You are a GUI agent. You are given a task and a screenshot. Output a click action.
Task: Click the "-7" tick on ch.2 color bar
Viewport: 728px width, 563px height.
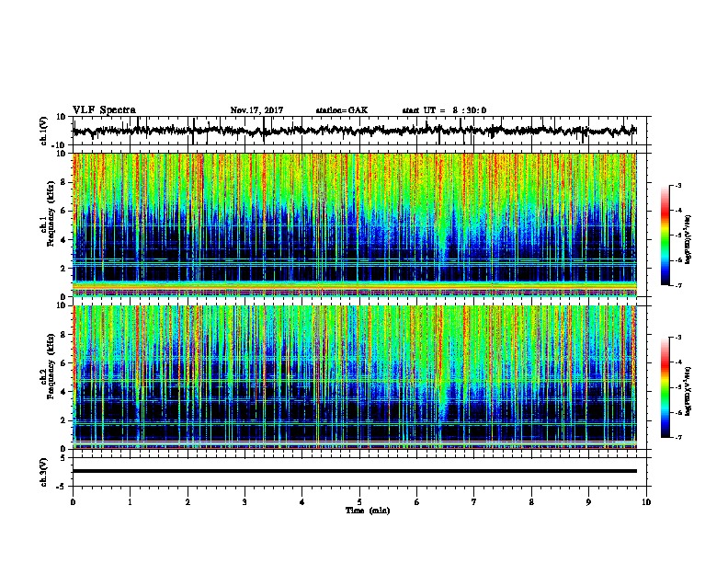tap(678, 438)
